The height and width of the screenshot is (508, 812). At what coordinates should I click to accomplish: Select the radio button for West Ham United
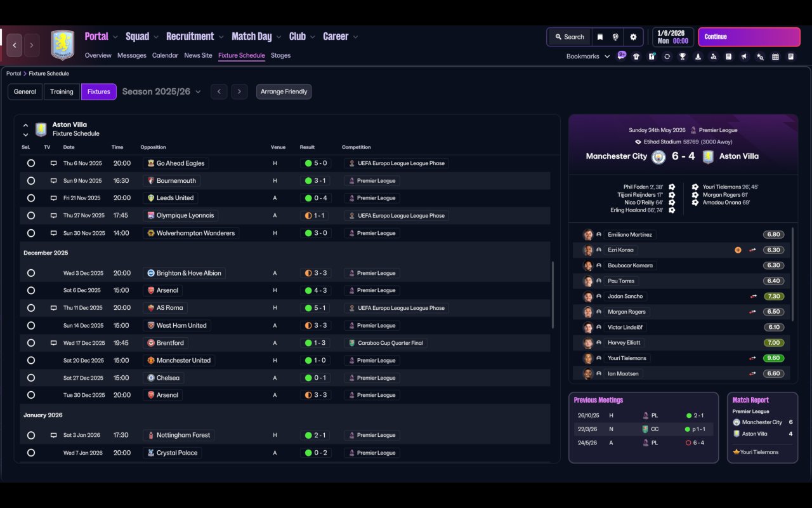point(31,326)
